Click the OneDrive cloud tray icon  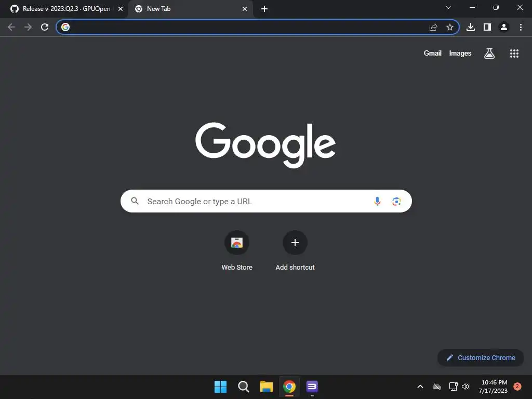coord(437,387)
